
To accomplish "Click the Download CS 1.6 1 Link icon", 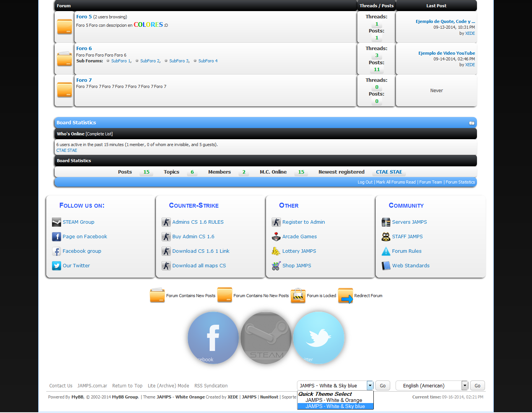I will (x=166, y=251).
